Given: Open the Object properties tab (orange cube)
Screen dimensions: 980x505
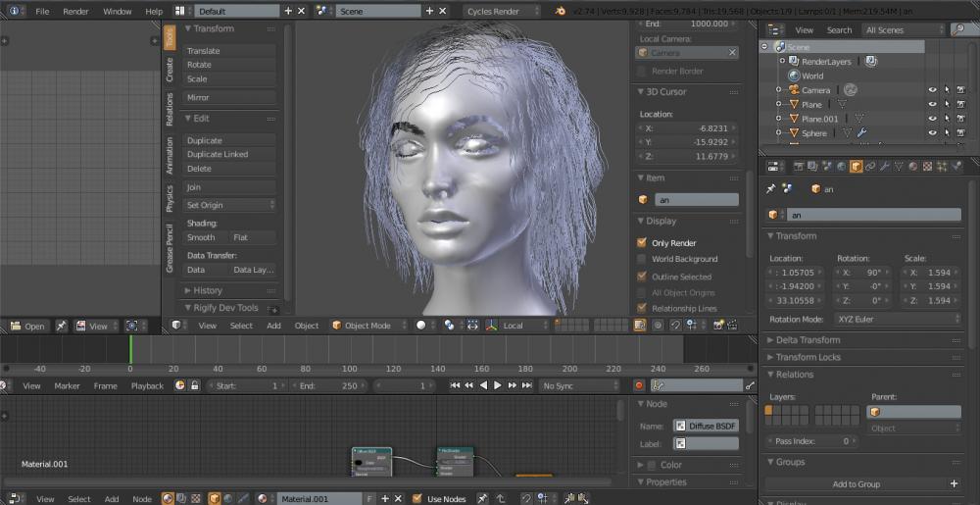Looking at the screenshot, I should [856, 167].
